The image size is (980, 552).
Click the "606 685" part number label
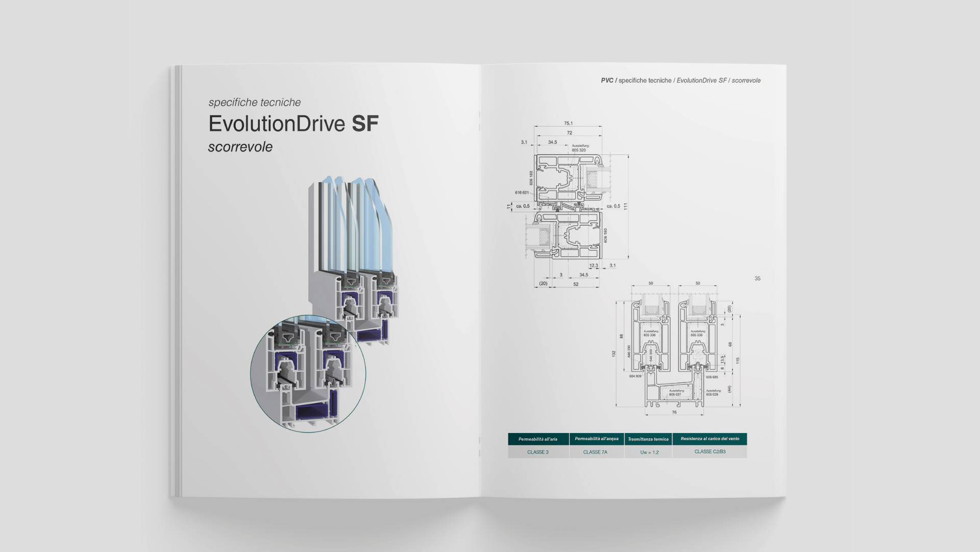712,377
